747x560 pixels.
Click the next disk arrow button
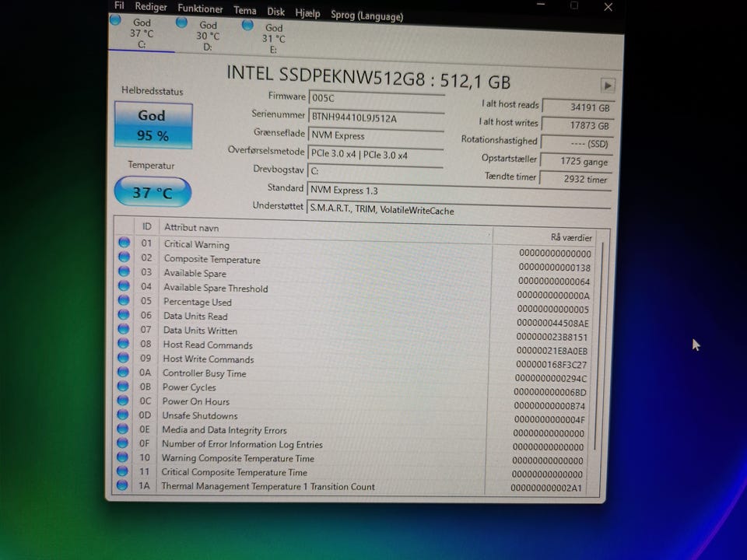pos(608,86)
